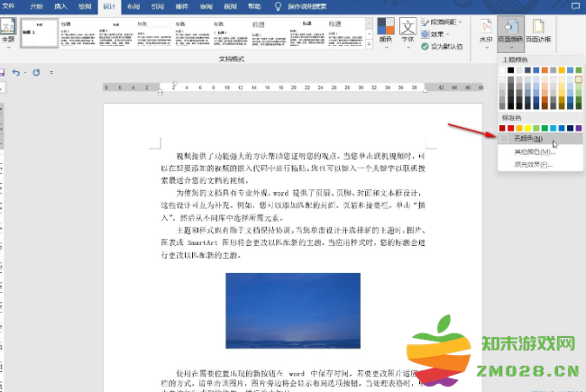This screenshot has height=392, width=586.
Task: Pick the dark navy standard color
Action: [x=571, y=128]
